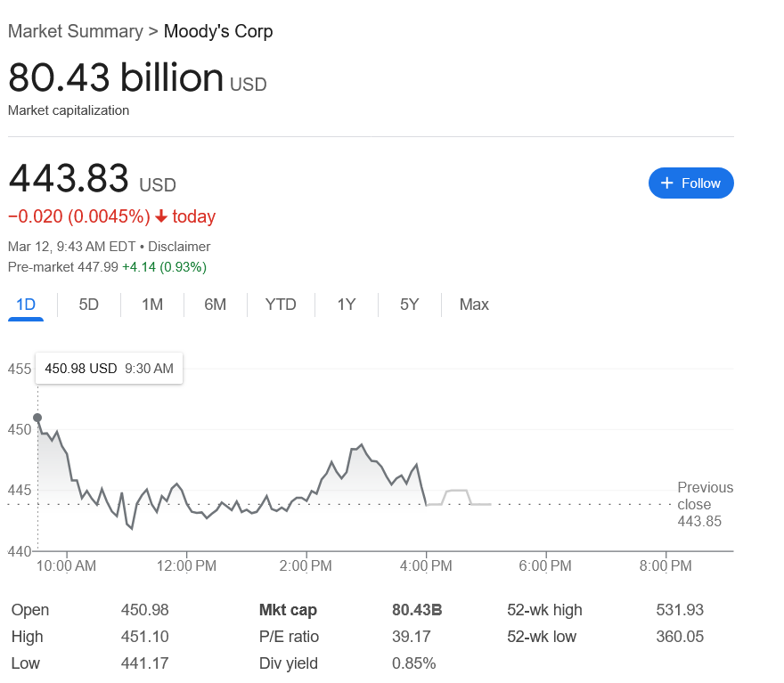Click the plus icon in Follow button
Screen dimensions: 784x683
(x=666, y=183)
